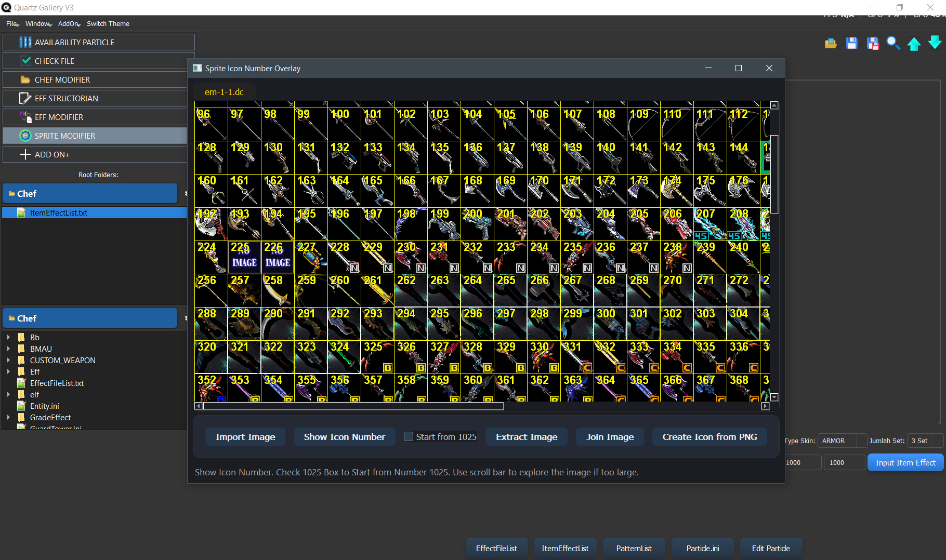Open the print icon in top toolbar
Screen dimensions: 946x560
pyautogui.click(x=830, y=44)
